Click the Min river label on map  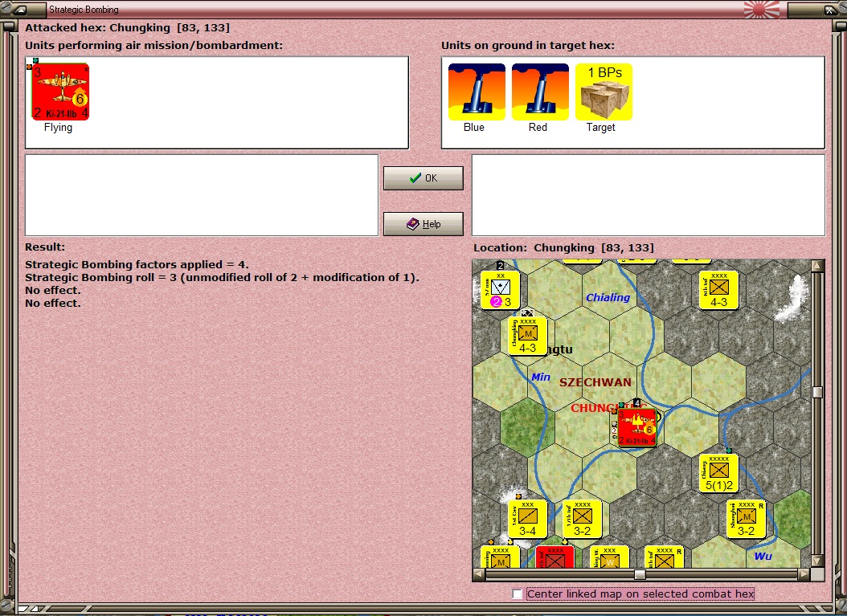pos(541,377)
